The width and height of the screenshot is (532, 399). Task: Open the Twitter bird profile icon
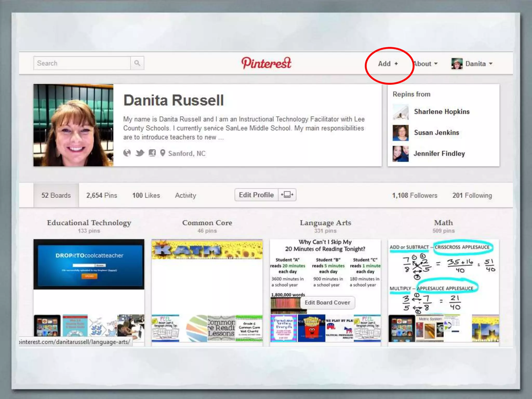point(140,153)
